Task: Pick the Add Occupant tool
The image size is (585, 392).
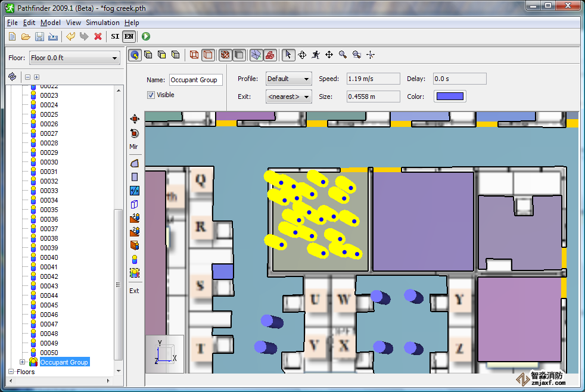Action: (x=134, y=259)
